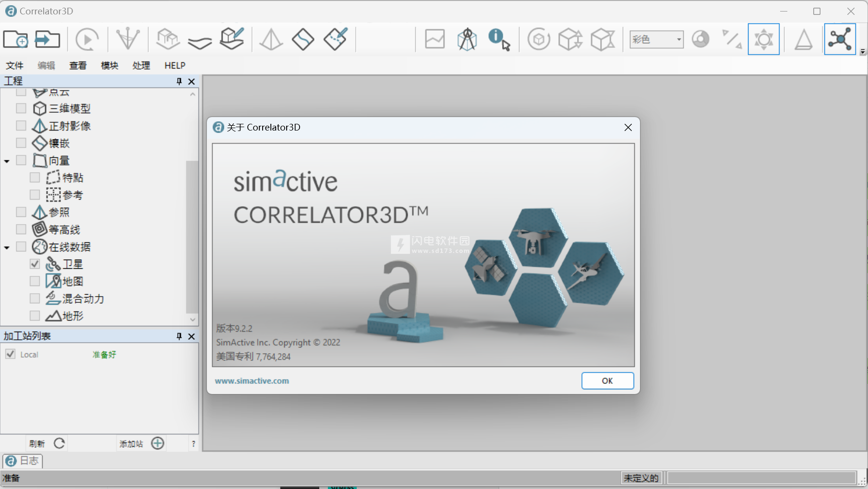Click the cube with arrow icon
868x489 pixels.
point(570,39)
